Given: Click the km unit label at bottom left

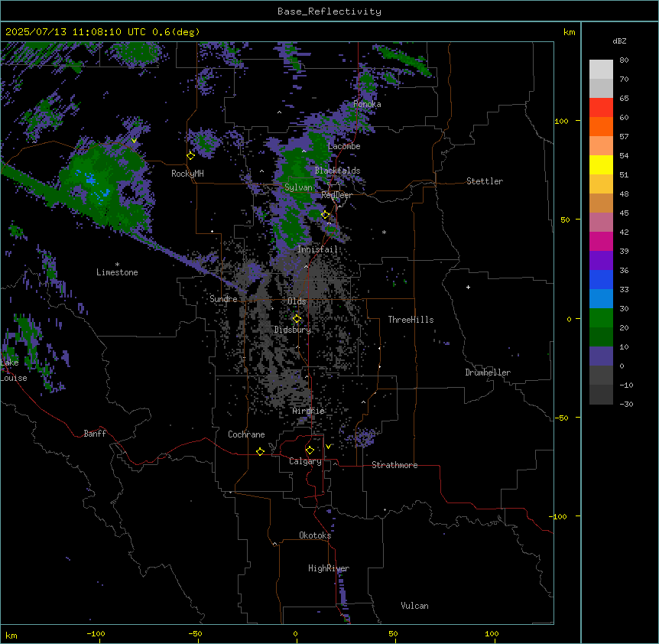Looking at the screenshot, I should coord(11,636).
